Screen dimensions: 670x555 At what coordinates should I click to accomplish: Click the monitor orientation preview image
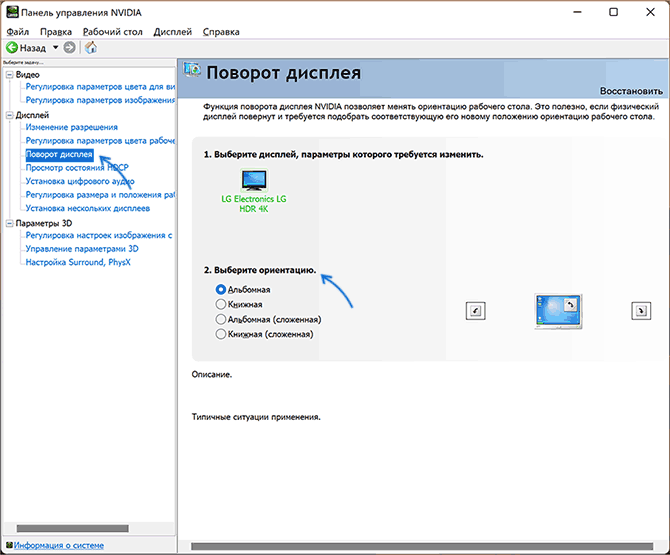click(558, 311)
